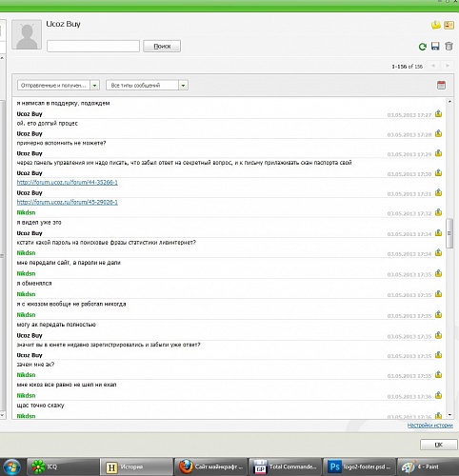Click the message icon at 03.05.2013 17:31
The width and height of the screenshot is (459, 476).
(438, 192)
